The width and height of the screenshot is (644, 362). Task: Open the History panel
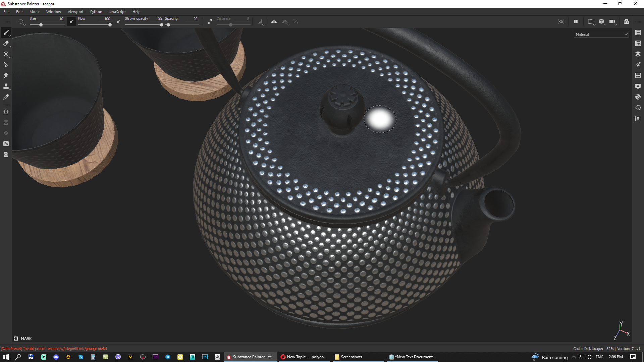[638, 108]
